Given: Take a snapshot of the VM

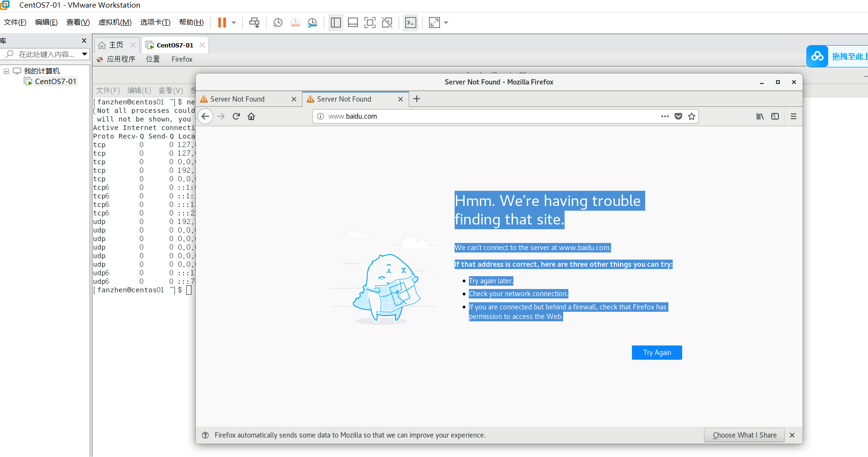Looking at the screenshot, I should [x=278, y=22].
